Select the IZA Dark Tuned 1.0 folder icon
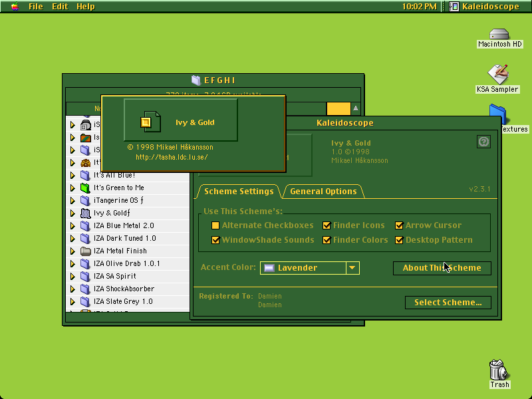The height and width of the screenshot is (399, 532). (x=85, y=238)
